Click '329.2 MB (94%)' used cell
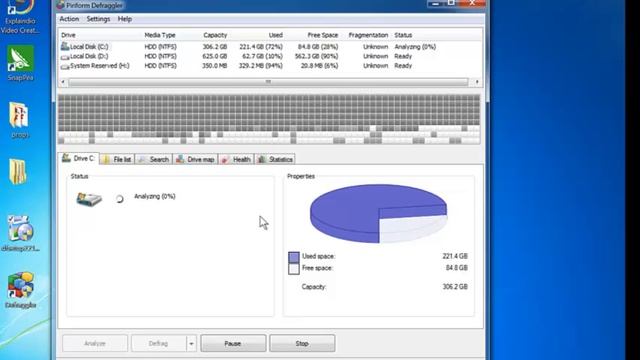The height and width of the screenshot is (360, 640). coord(260,66)
